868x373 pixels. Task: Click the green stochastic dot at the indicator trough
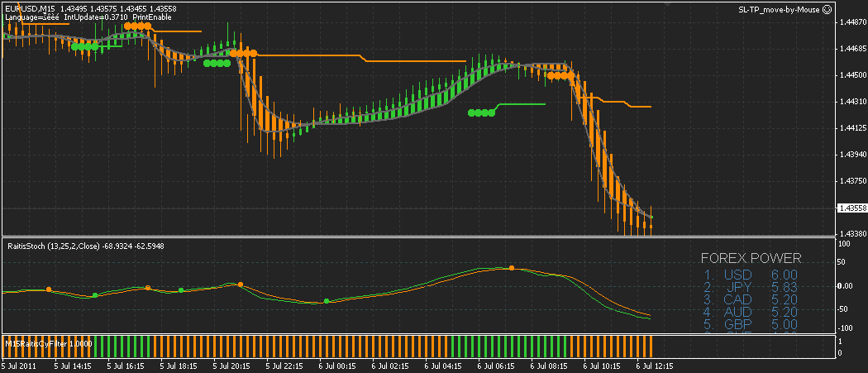click(x=326, y=301)
